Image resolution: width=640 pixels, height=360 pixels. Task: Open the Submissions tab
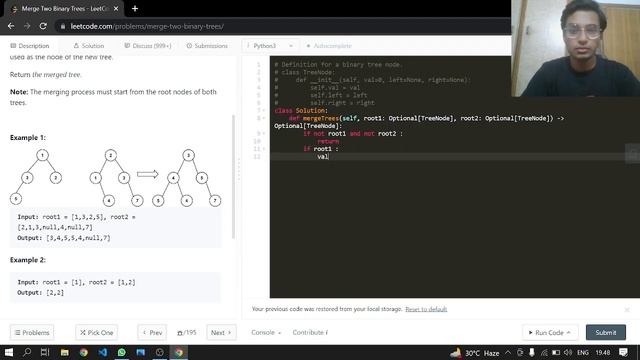click(x=207, y=46)
